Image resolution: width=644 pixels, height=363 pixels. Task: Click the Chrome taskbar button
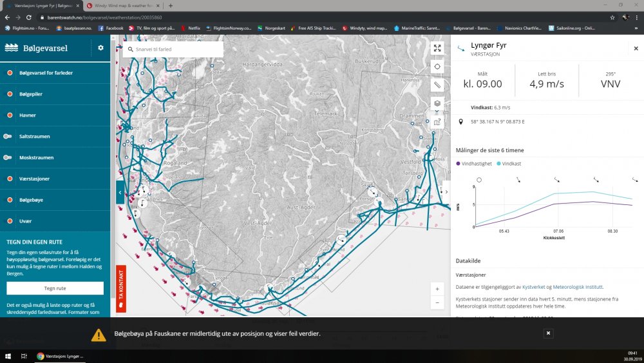(x=61, y=356)
